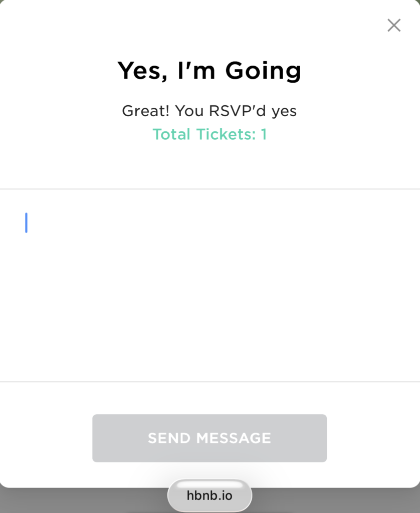
Task: Tap the hbnb.io address pill
Action: (x=209, y=496)
